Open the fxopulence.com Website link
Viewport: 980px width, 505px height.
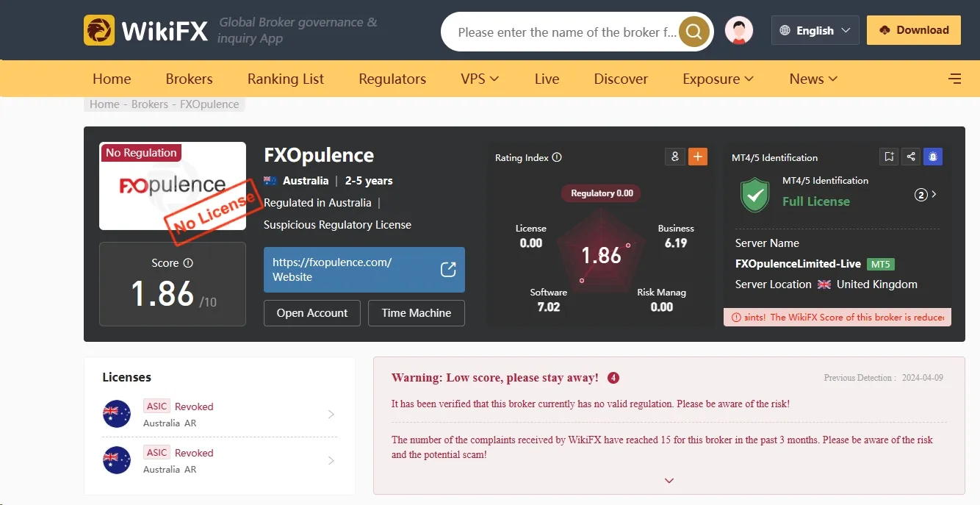coord(364,270)
